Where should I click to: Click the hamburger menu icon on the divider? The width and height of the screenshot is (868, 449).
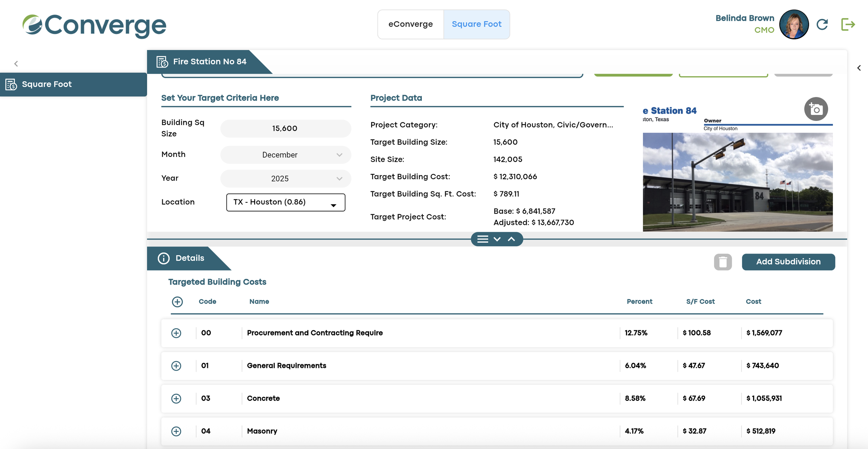(x=482, y=239)
